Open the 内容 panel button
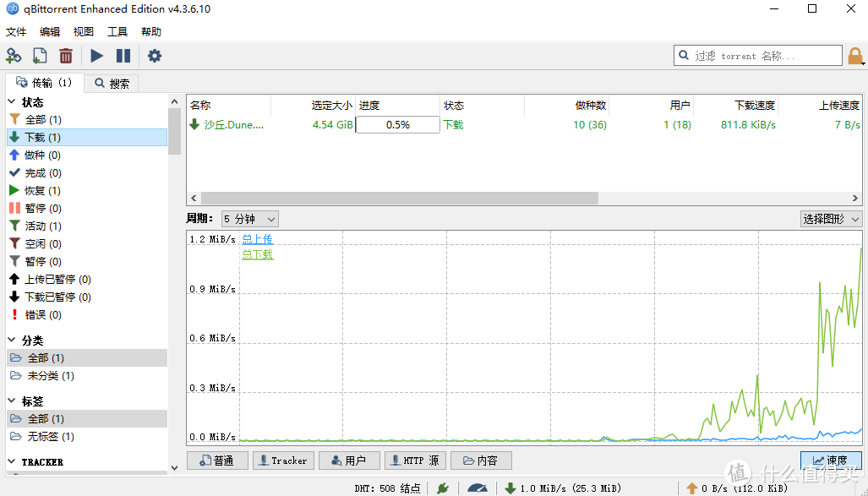Image resolution: width=868 pixels, height=496 pixels. pyautogui.click(x=481, y=460)
